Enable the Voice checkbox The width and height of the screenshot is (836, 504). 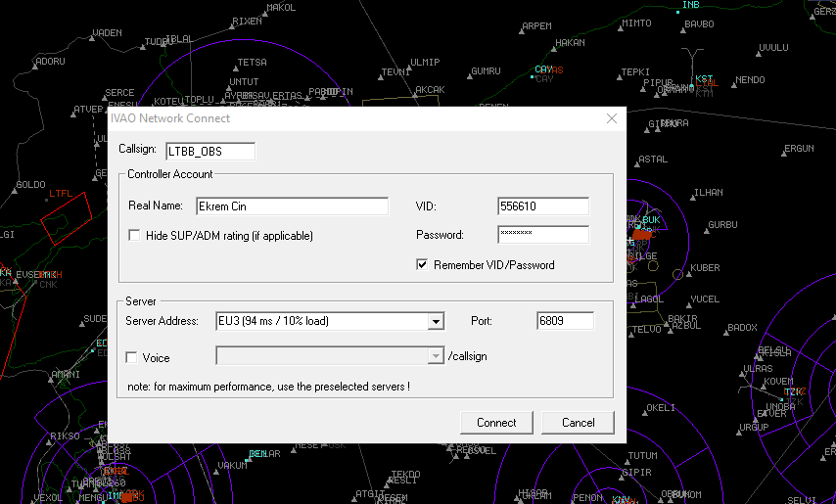click(131, 357)
